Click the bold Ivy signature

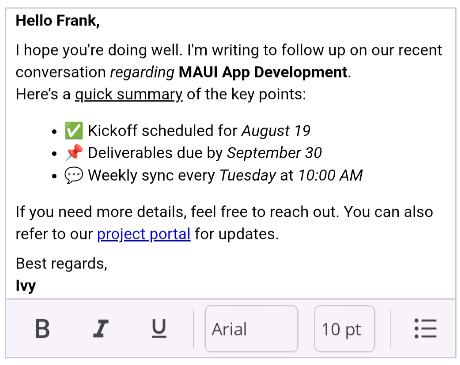[26, 286]
